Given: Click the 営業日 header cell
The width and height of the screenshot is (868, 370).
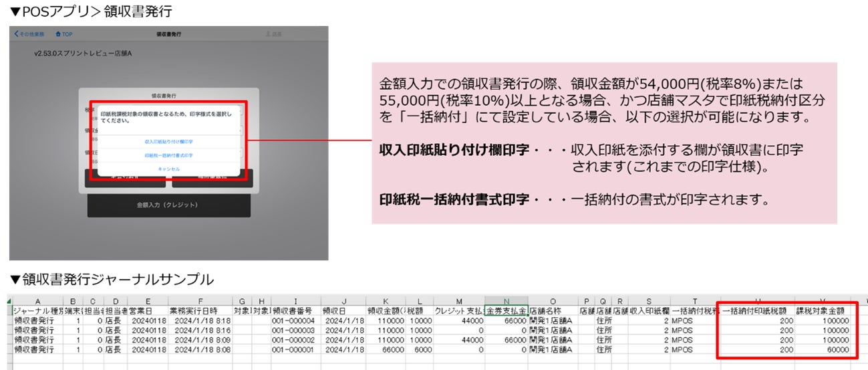Looking at the screenshot, I should (x=148, y=311).
